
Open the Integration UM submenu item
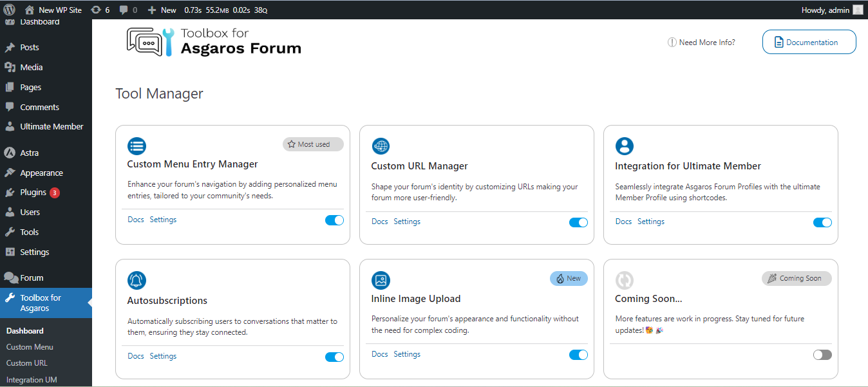tap(32, 380)
